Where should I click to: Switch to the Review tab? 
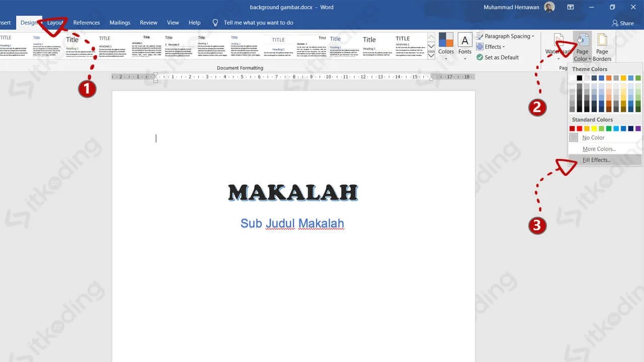(x=148, y=23)
